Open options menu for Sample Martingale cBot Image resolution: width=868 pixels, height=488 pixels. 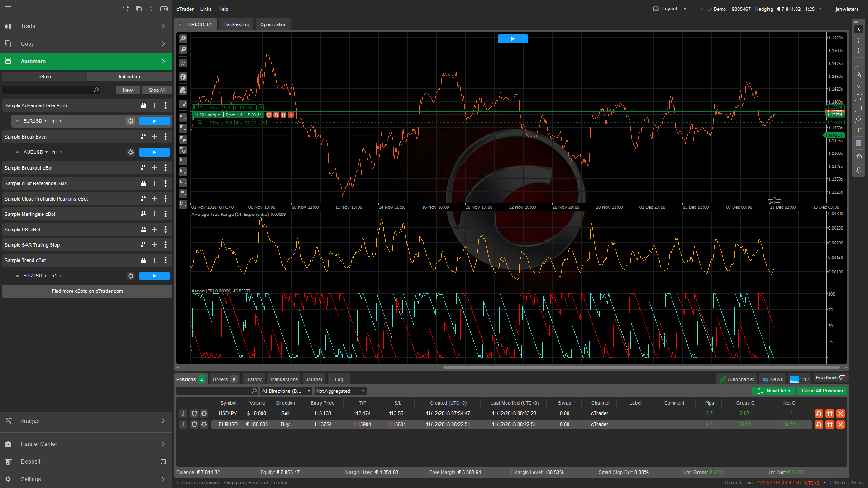coord(165,214)
